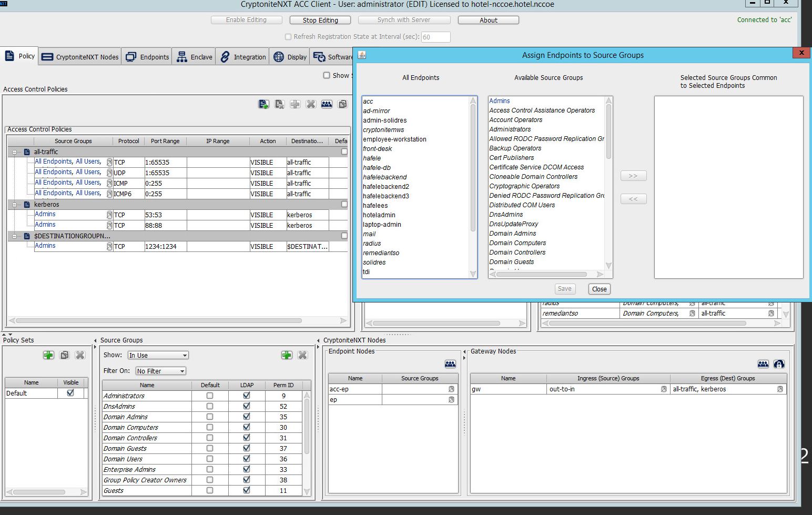The image size is (812, 515).
Task: Open source groups editor for acc-ep node
Action: pyautogui.click(x=451, y=389)
